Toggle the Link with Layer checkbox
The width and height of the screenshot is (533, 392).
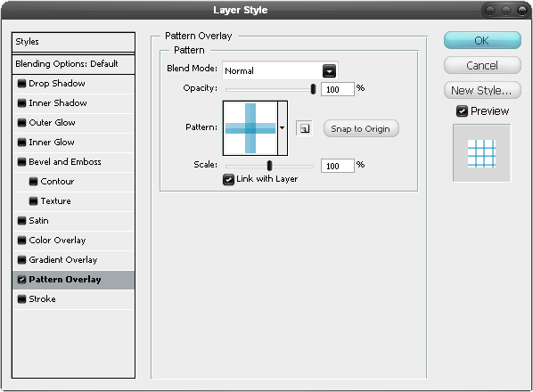point(228,179)
